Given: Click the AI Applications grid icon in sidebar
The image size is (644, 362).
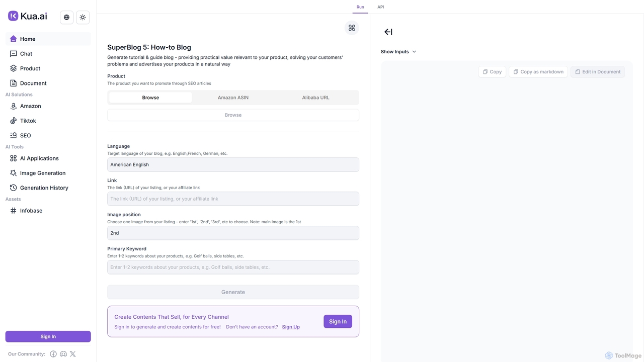Looking at the screenshot, I should click(14, 158).
